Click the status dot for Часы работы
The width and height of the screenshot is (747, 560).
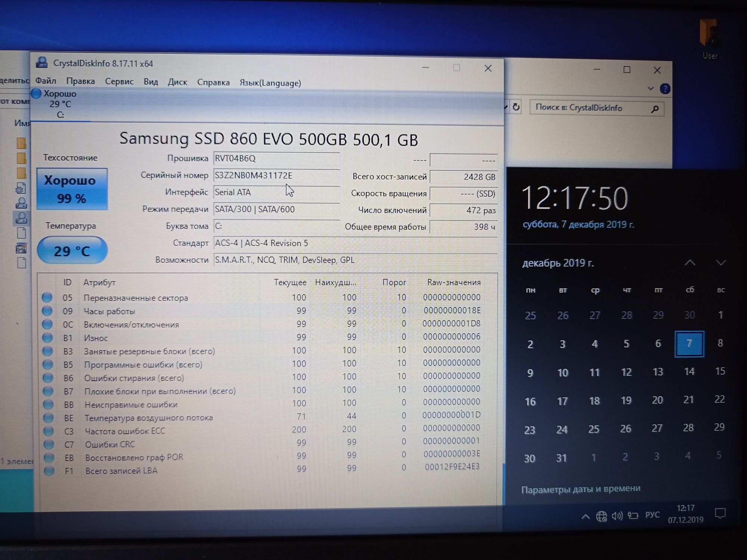pos(47,311)
